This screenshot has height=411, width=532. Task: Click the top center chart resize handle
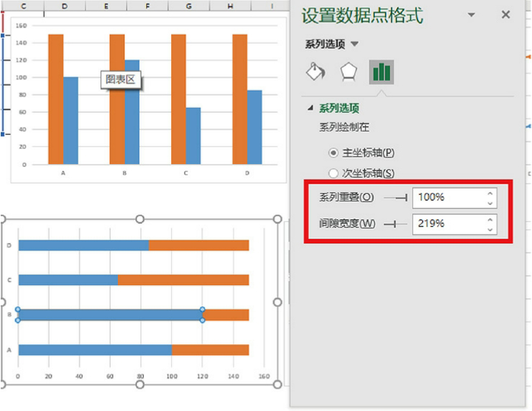tap(140, 219)
